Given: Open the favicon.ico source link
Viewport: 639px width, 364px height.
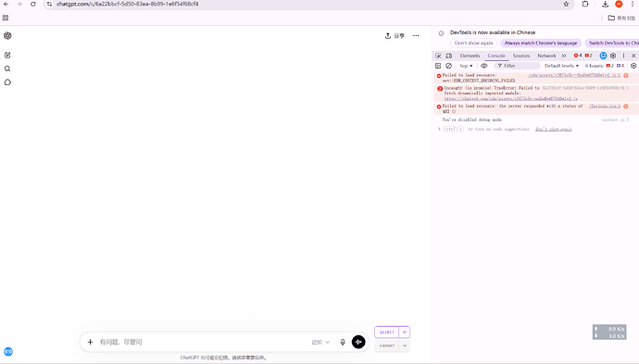Looking at the screenshot, I should [x=605, y=106].
